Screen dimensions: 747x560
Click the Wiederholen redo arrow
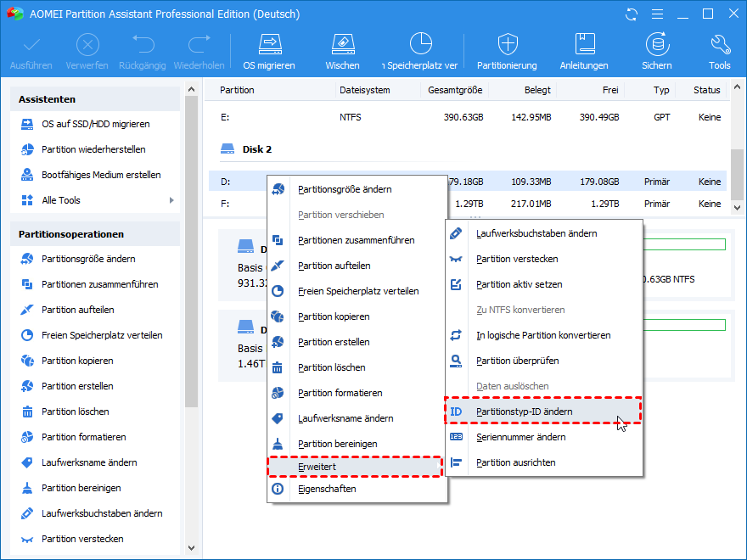[199, 44]
